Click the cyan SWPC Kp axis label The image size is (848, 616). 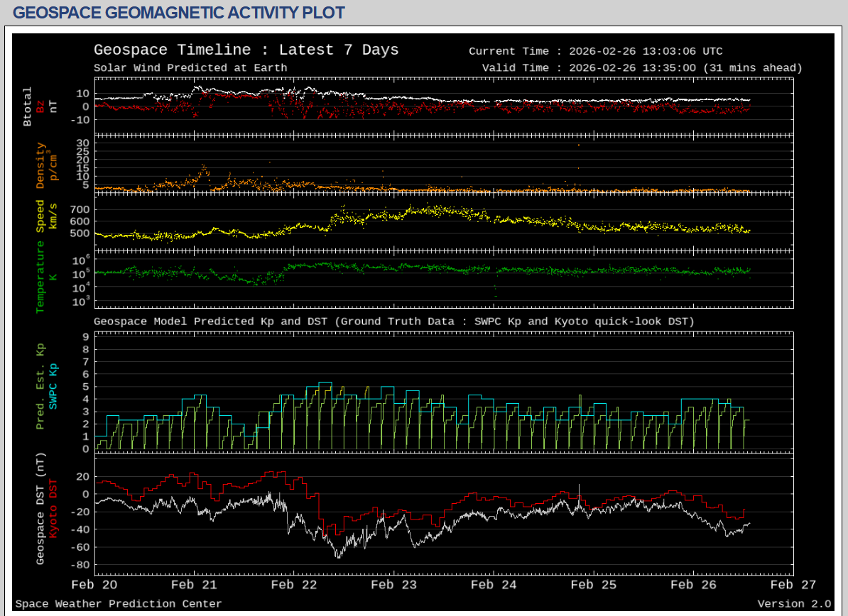[53, 387]
